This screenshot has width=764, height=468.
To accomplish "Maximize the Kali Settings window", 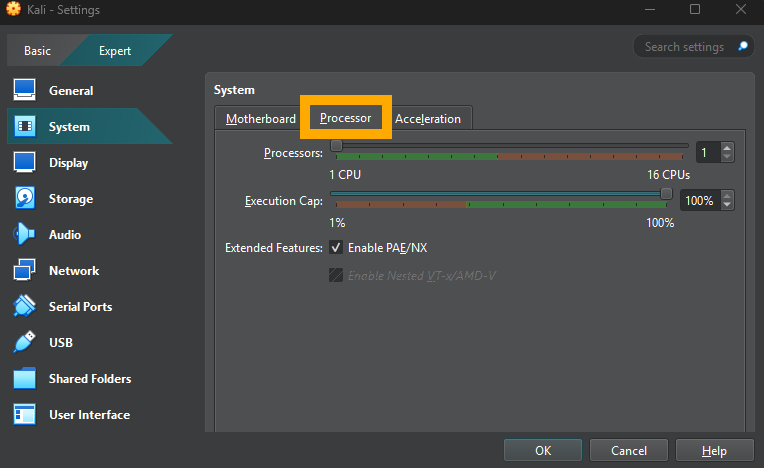I will tap(695, 9).
